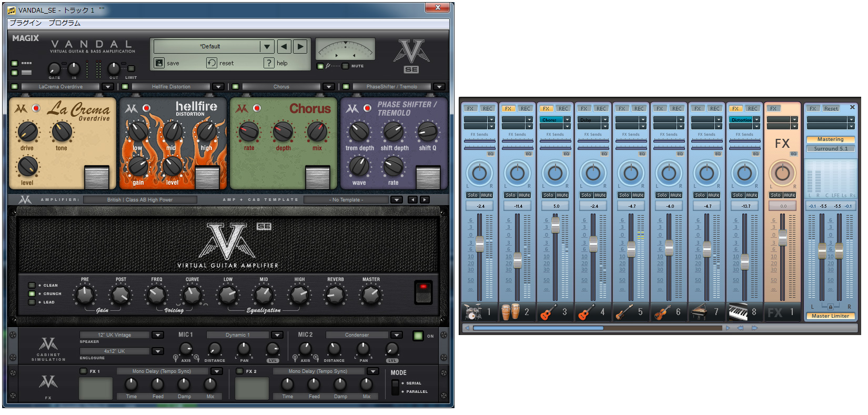Go to previous preset with left arrow
The width and height of the screenshot is (868, 415).
click(x=284, y=46)
